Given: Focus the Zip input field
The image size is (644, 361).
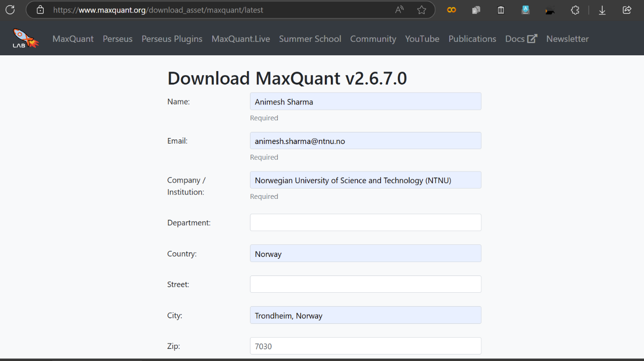Looking at the screenshot, I should (366, 346).
